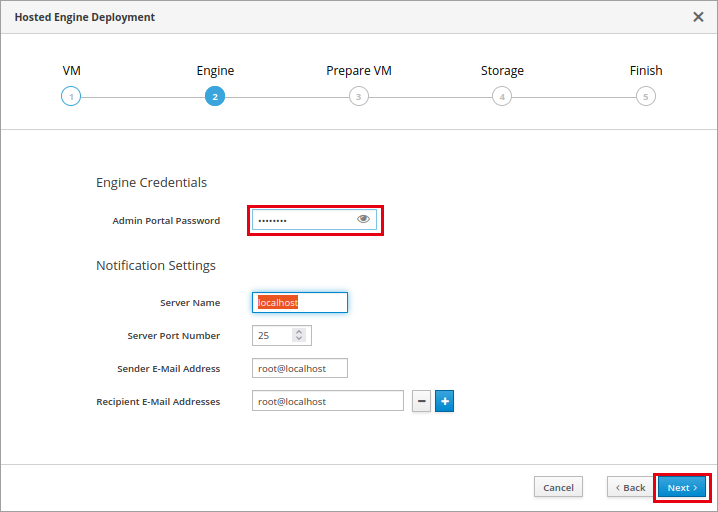Viewport: 718px width, 512px height.
Task: Edit the Recipient E-Mail Addresses field
Action: click(x=328, y=401)
